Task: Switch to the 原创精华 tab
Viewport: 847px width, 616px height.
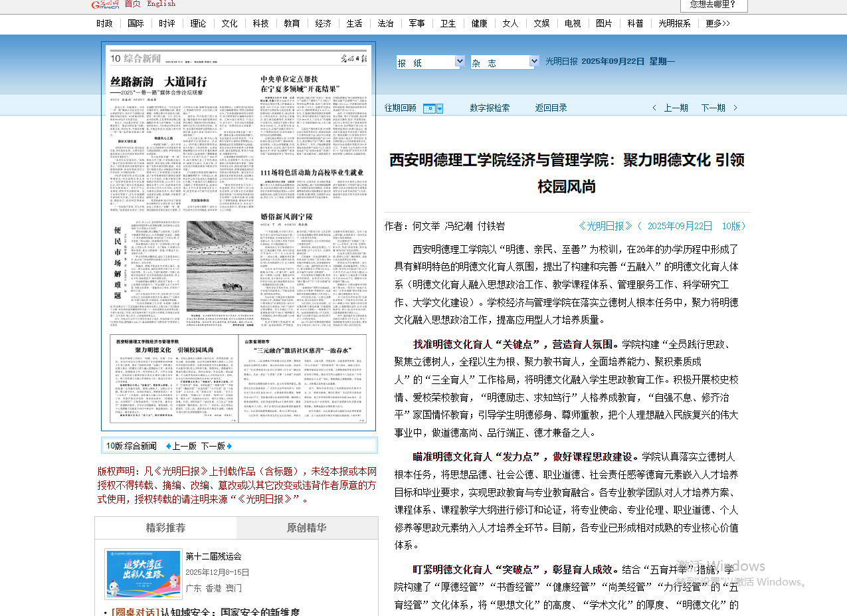Action: (306, 528)
